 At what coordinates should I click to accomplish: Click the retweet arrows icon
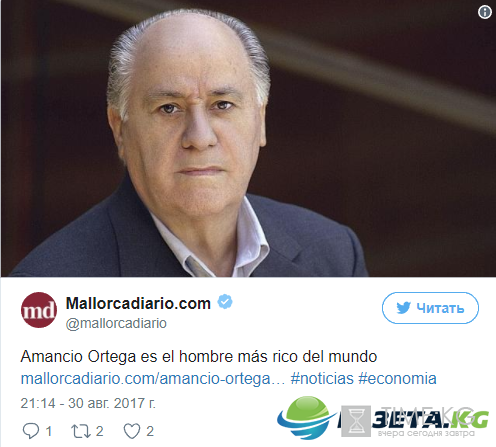coord(81,431)
